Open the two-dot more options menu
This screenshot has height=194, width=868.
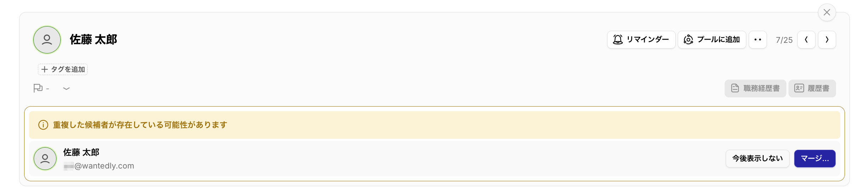[x=758, y=40]
